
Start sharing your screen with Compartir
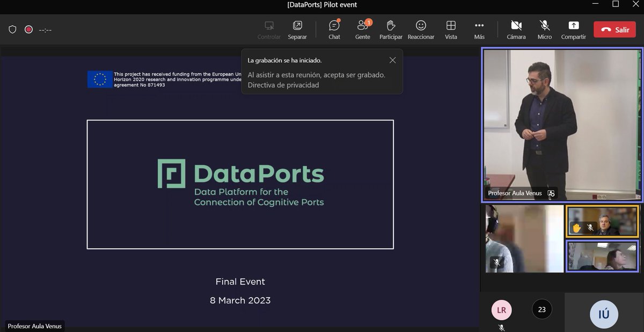point(573,30)
